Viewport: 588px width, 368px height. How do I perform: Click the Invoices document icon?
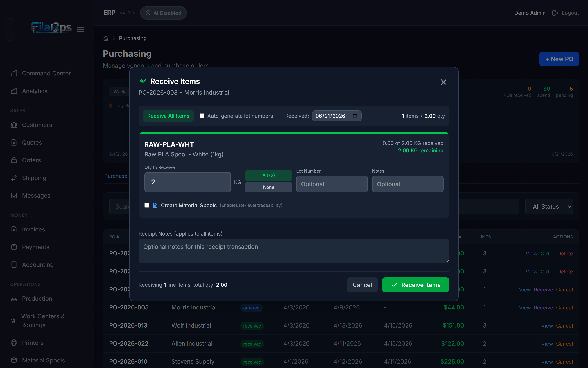coord(14,229)
